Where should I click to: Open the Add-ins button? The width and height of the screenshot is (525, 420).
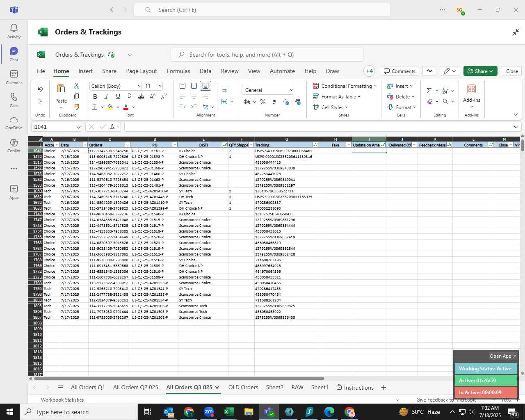coord(472,95)
